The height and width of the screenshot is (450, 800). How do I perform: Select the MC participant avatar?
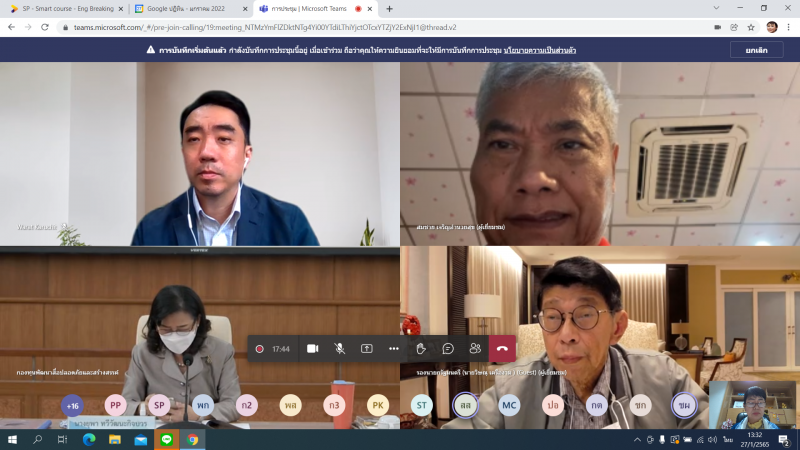(x=509, y=405)
